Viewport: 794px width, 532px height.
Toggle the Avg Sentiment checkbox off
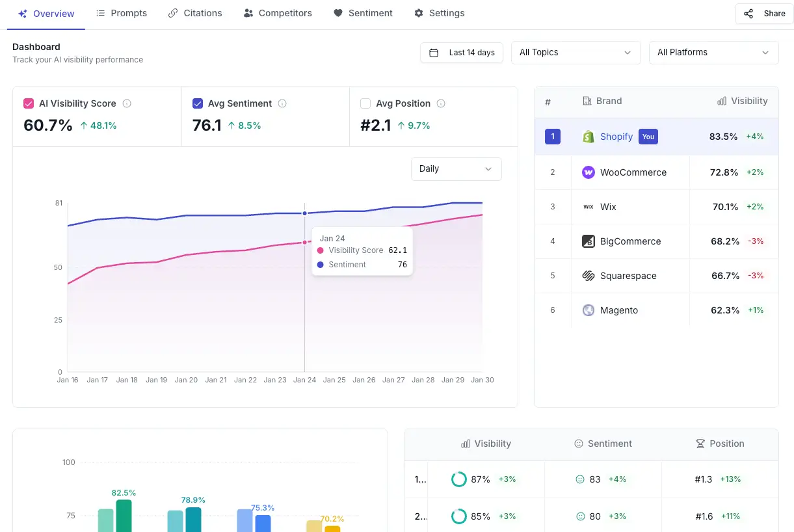click(197, 103)
